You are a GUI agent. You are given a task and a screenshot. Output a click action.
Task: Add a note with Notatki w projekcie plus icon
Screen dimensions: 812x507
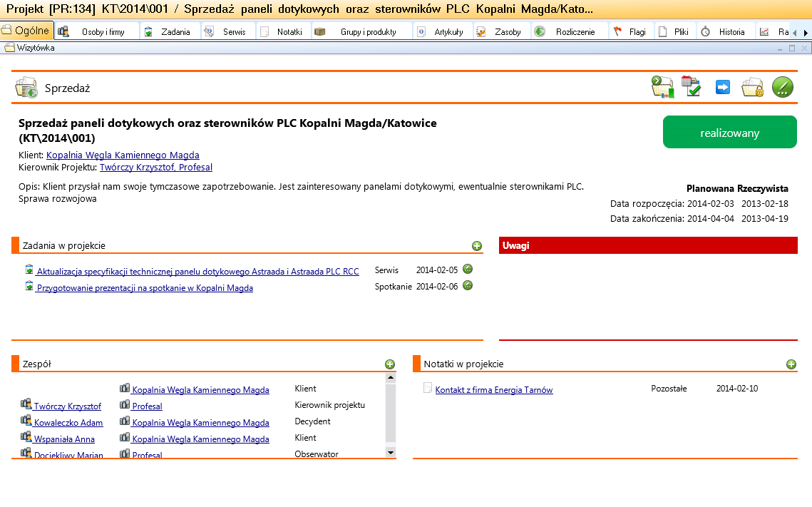pyautogui.click(x=791, y=364)
